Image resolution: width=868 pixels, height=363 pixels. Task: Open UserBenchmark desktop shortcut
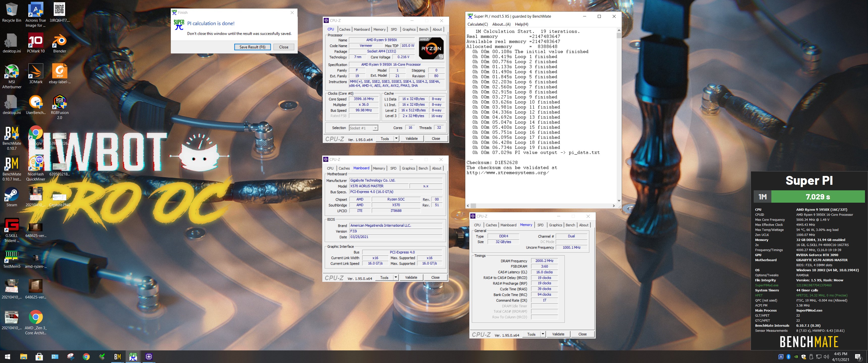point(36,105)
